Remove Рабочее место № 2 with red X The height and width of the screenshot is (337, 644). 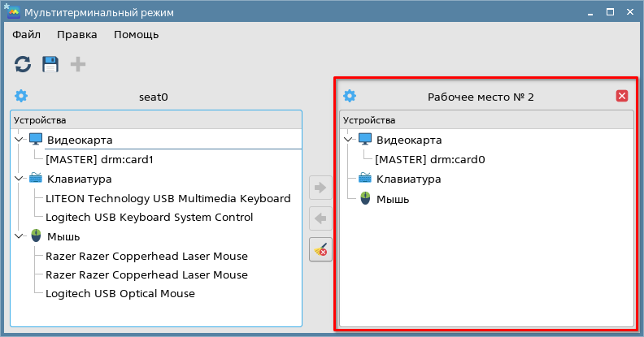pyautogui.click(x=622, y=96)
